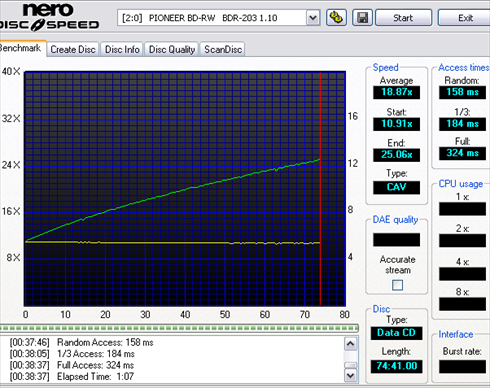Click the red position marker in graph
The width and height of the screenshot is (490, 388).
point(320,188)
